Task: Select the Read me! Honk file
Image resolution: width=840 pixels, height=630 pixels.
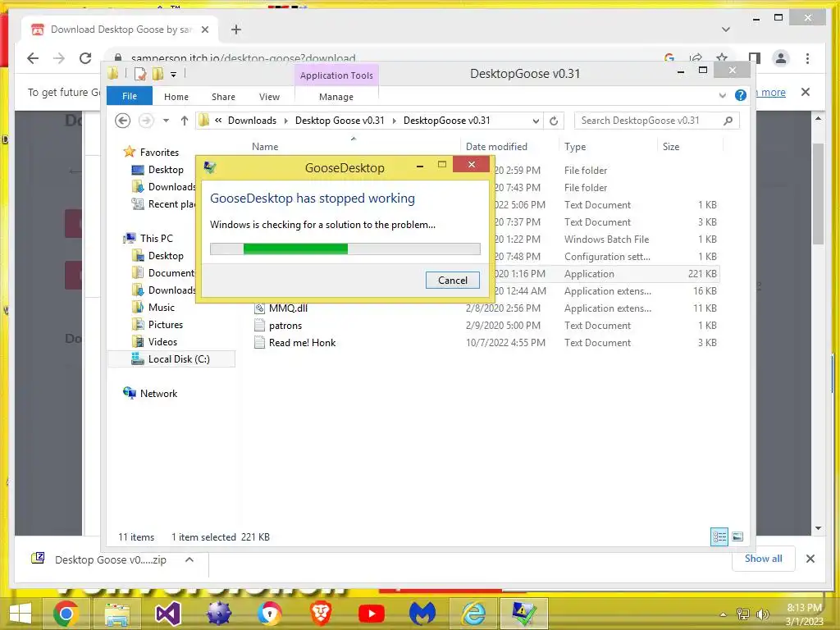Action: (x=302, y=343)
